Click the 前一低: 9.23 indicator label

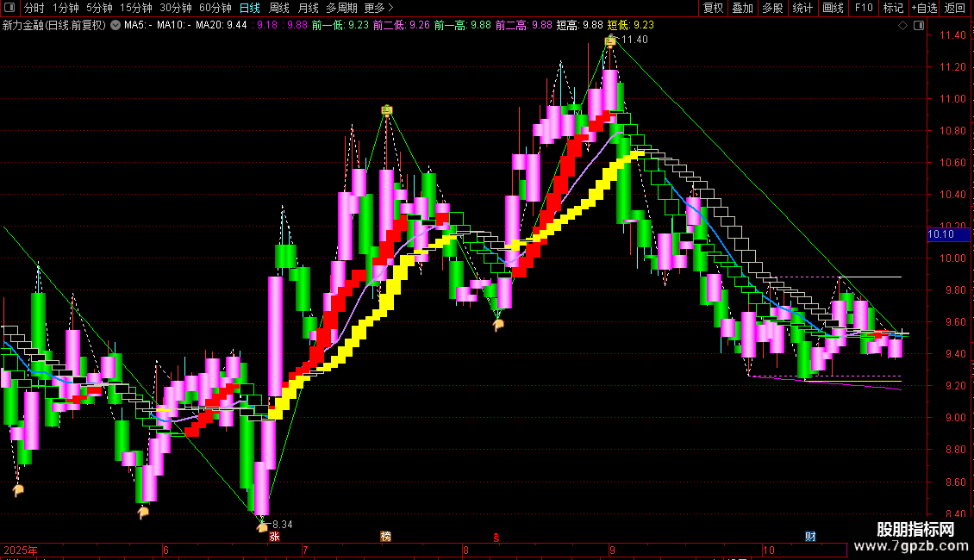(340, 25)
